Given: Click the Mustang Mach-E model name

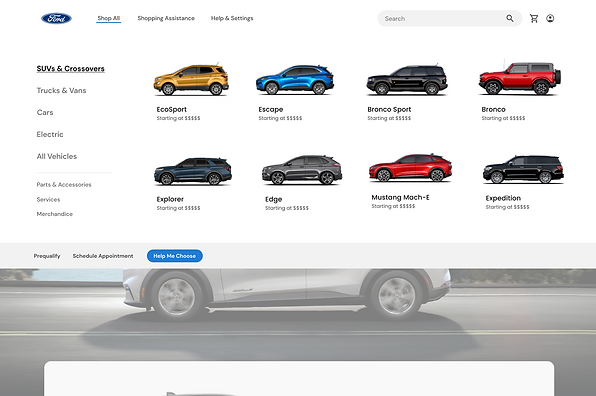Looking at the screenshot, I should (x=401, y=198).
